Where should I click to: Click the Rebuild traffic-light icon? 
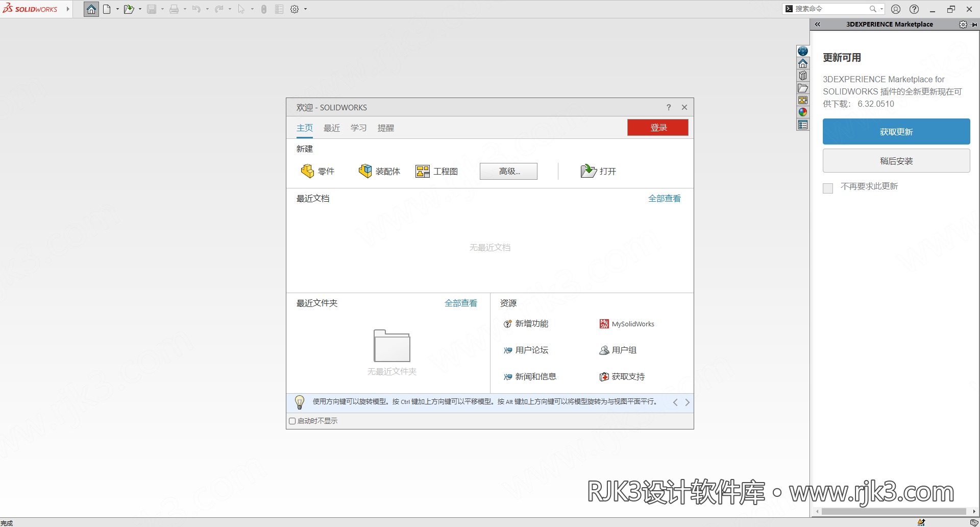click(264, 9)
